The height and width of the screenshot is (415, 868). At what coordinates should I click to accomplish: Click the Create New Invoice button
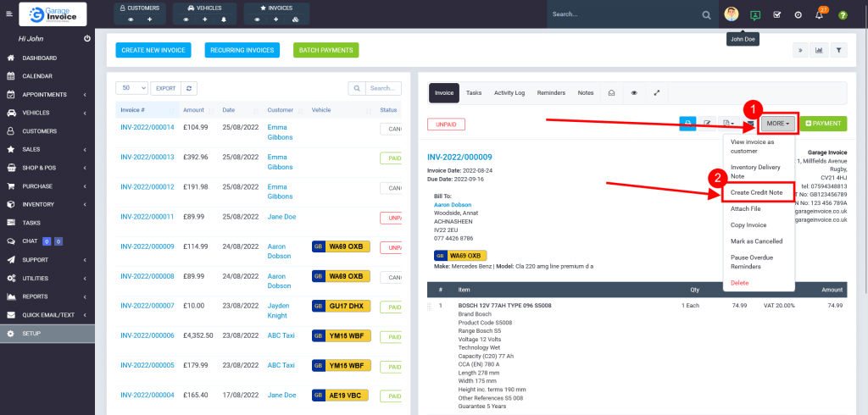tap(155, 50)
